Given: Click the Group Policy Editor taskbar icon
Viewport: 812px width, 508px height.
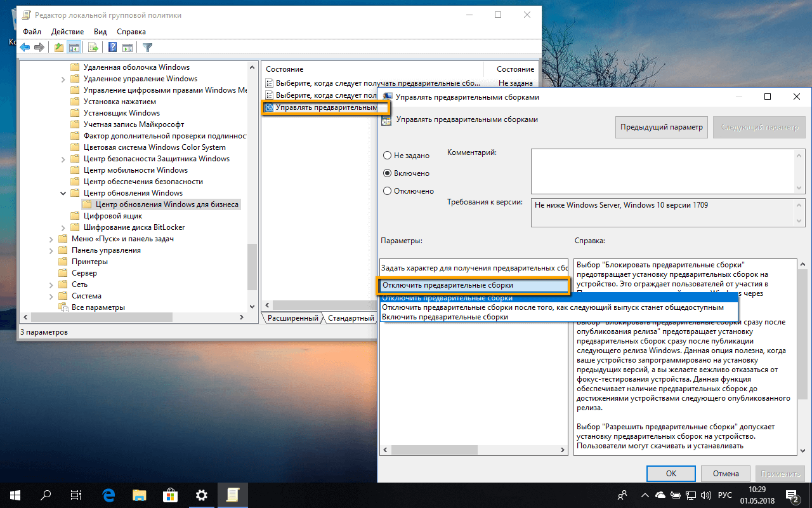Looking at the screenshot, I should [x=233, y=495].
